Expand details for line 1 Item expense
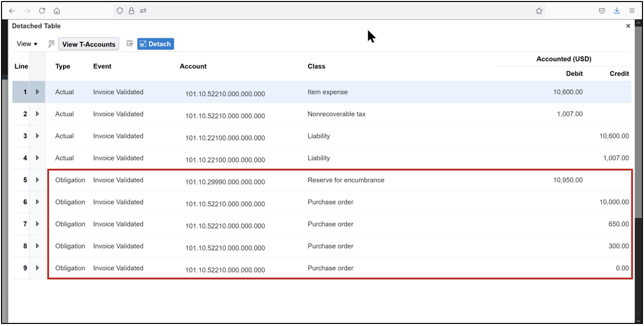The height and width of the screenshot is (326, 644). pyautogui.click(x=37, y=92)
